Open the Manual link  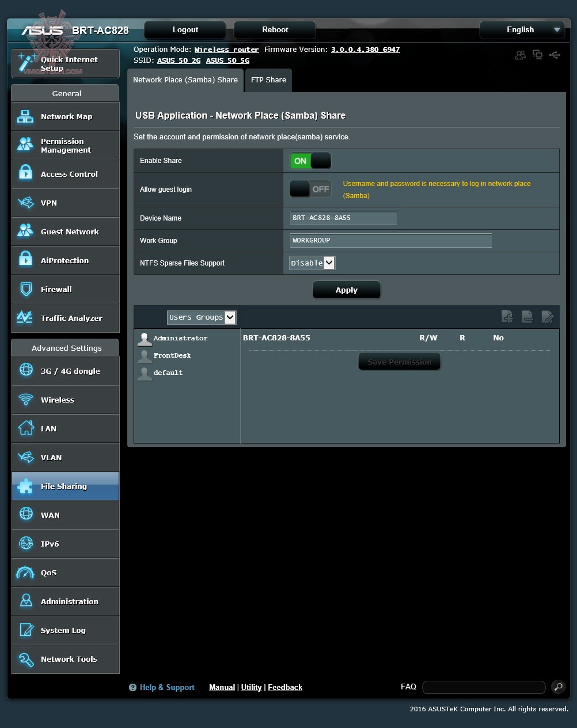[x=222, y=687]
